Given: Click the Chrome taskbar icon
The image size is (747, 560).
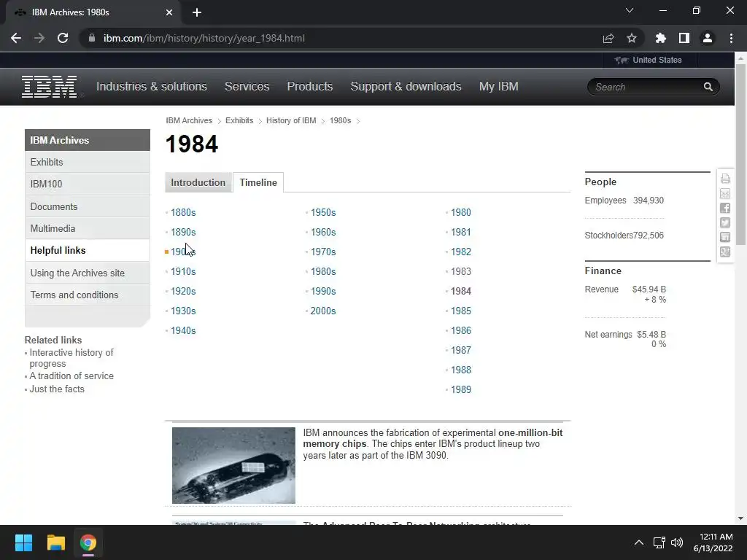Looking at the screenshot, I should [x=88, y=542].
